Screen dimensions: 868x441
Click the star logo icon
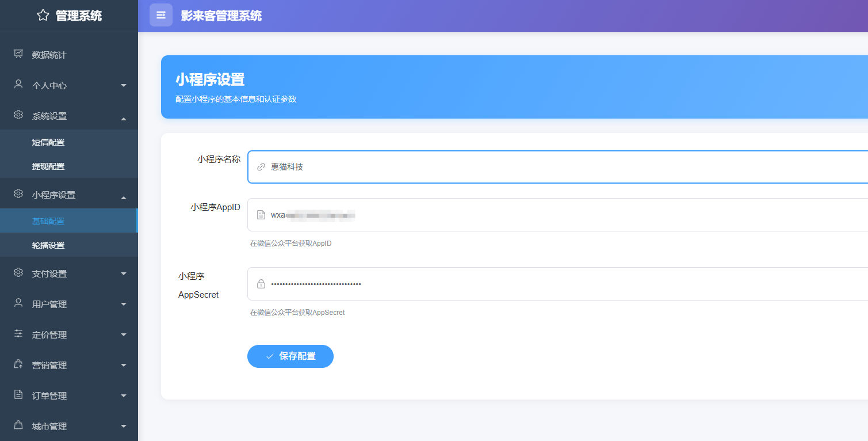43,16
